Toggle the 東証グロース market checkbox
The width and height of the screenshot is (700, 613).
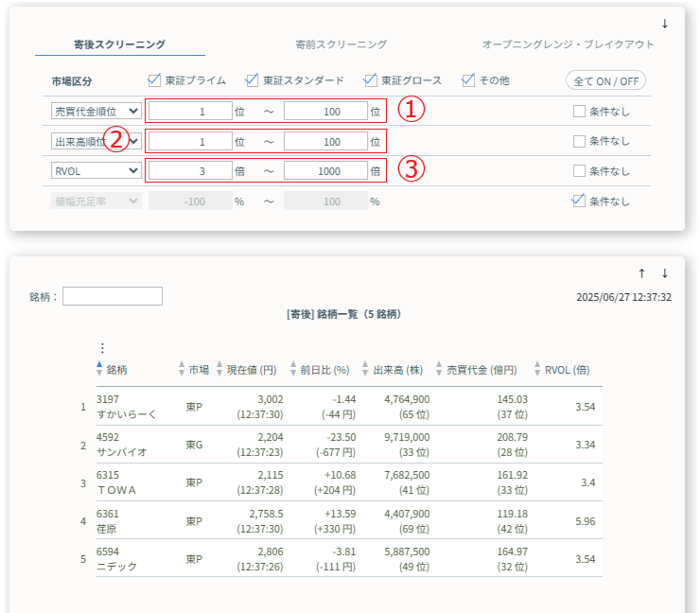tap(371, 80)
